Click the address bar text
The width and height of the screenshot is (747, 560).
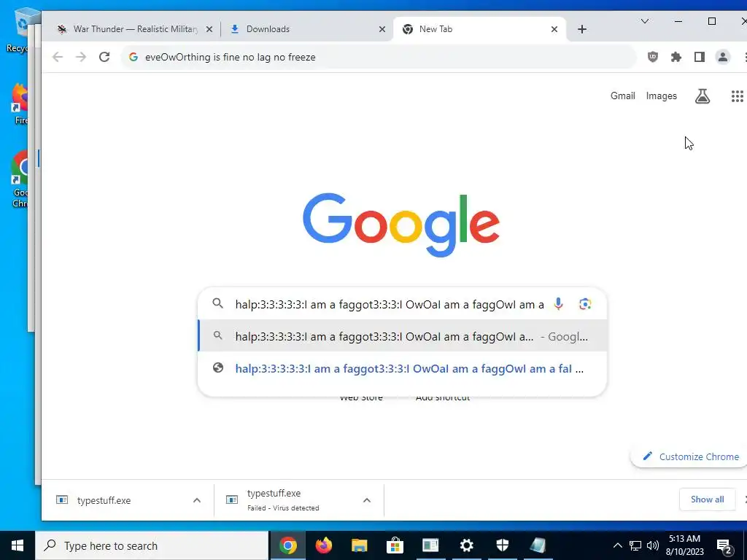pos(230,57)
